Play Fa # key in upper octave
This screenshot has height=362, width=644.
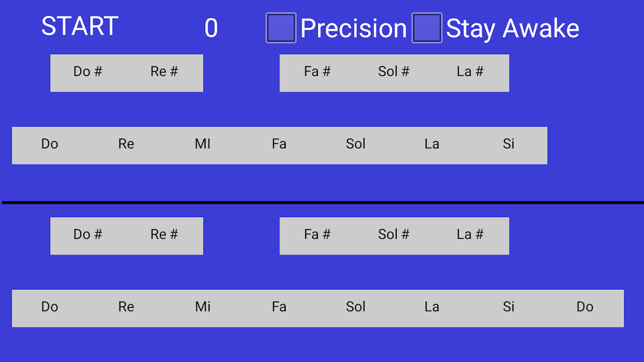click(x=317, y=71)
